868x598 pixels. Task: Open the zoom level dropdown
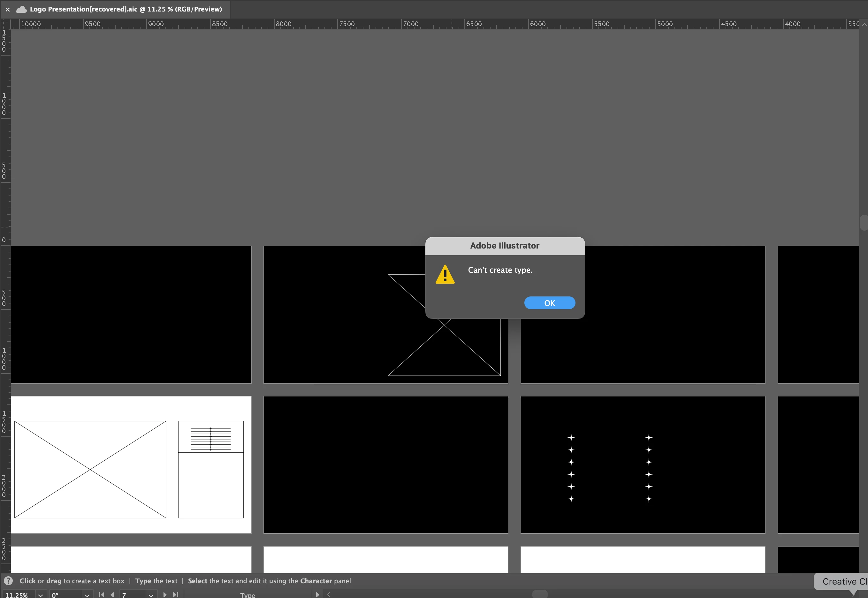point(41,594)
